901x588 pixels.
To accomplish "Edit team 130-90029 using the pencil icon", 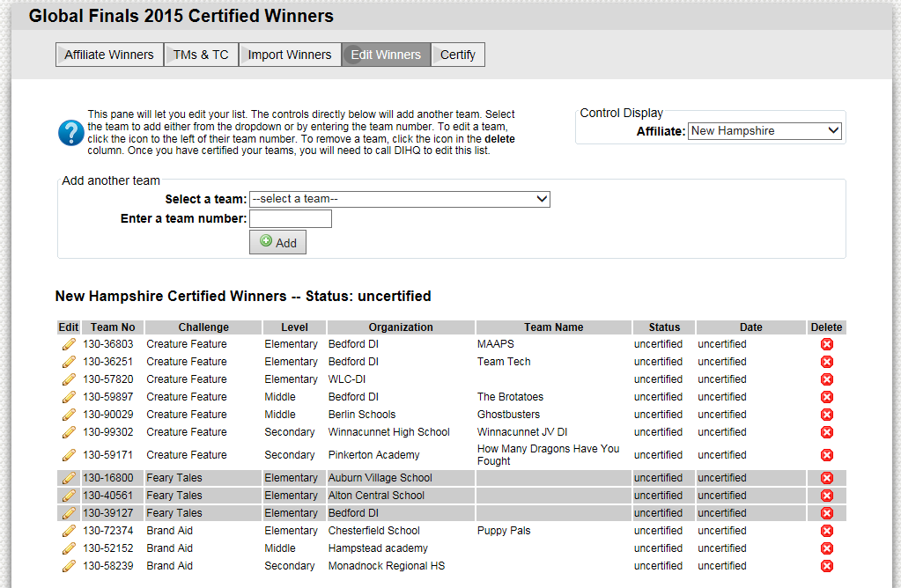I will [x=69, y=415].
